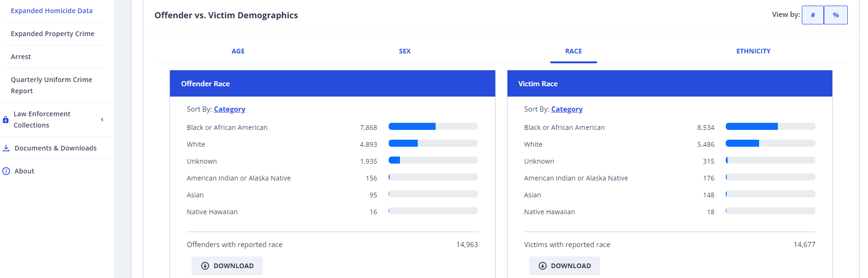The height and width of the screenshot is (278, 868).
Task: Click victim Black or African American bar
Action: click(x=770, y=127)
